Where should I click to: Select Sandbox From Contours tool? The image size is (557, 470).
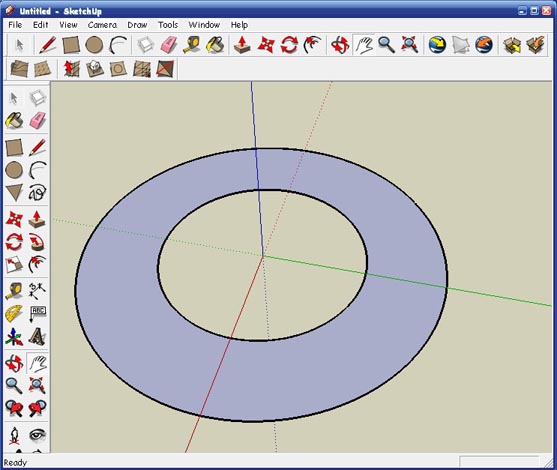(20, 69)
